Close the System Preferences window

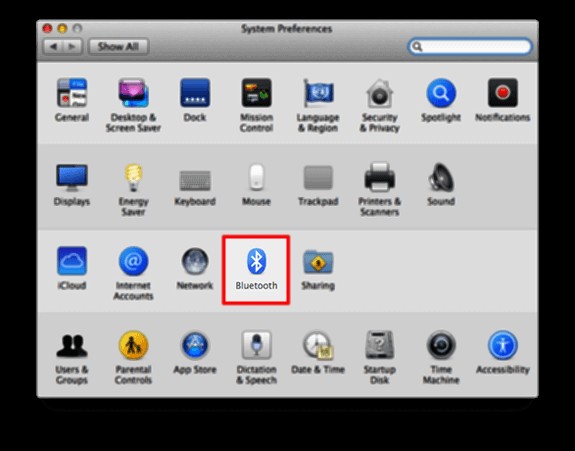tap(47, 28)
